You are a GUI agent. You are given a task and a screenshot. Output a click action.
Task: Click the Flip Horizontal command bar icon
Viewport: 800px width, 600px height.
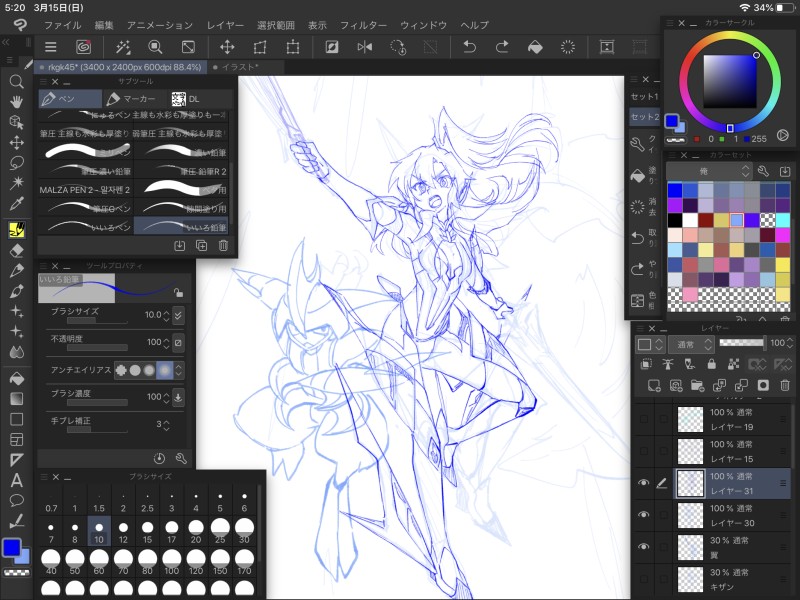(365, 47)
